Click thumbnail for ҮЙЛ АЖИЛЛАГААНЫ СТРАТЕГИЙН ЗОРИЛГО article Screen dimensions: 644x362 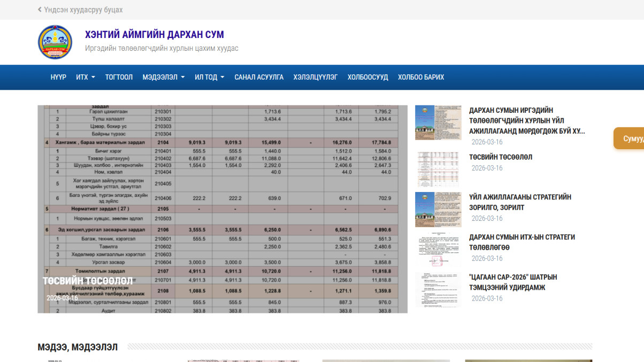pyautogui.click(x=438, y=209)
